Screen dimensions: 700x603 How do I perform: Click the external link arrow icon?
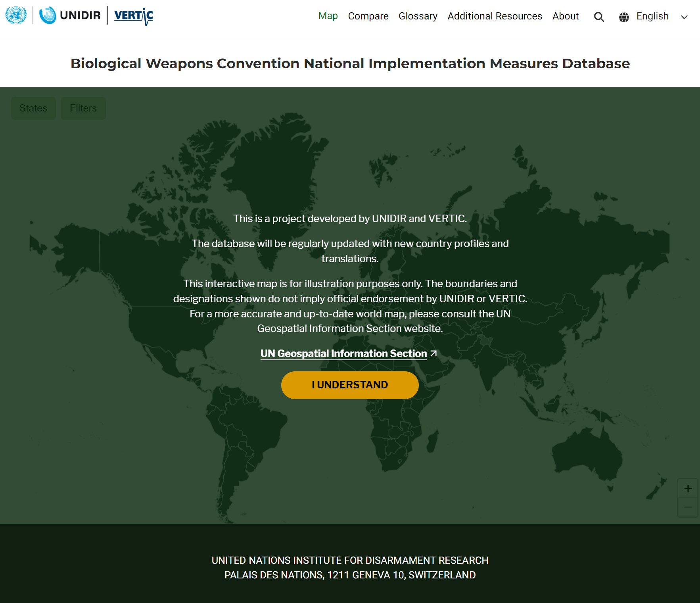(433, 353)
